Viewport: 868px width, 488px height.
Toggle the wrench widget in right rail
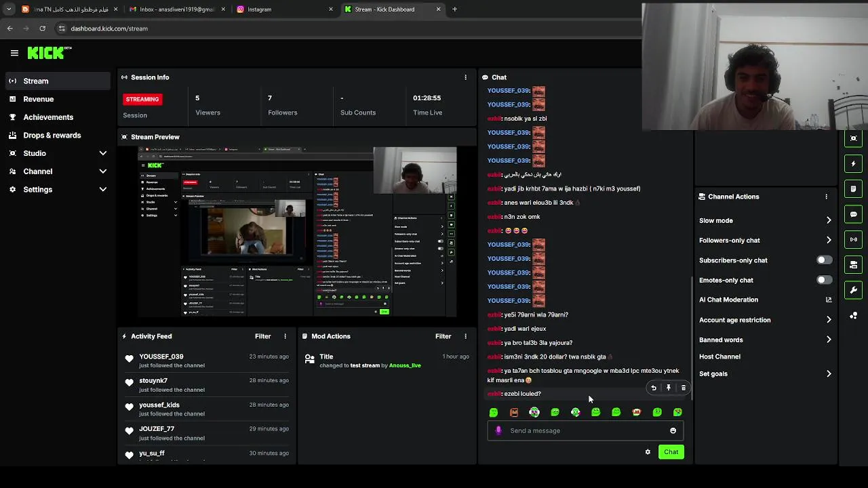tap(854, 290)
